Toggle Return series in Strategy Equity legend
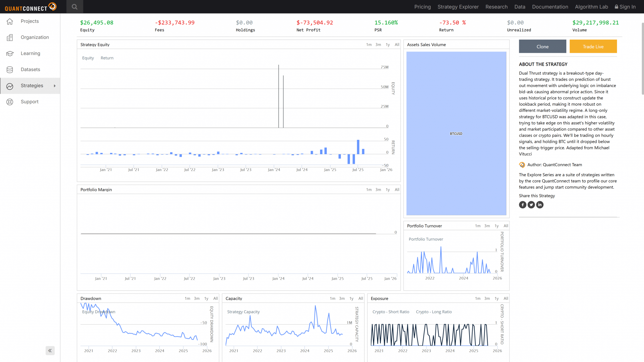The image size is (644, 362). tap(107, 58)
